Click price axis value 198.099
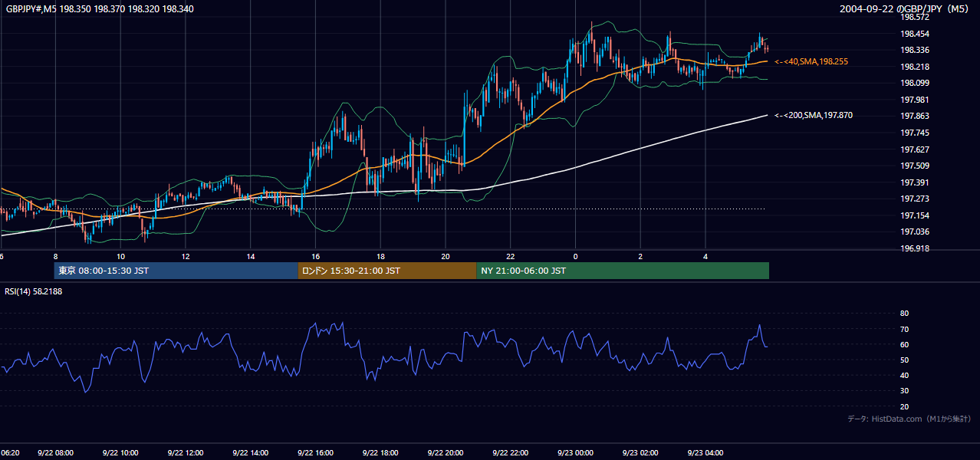980x460 pixels. (x=915, y=83)
